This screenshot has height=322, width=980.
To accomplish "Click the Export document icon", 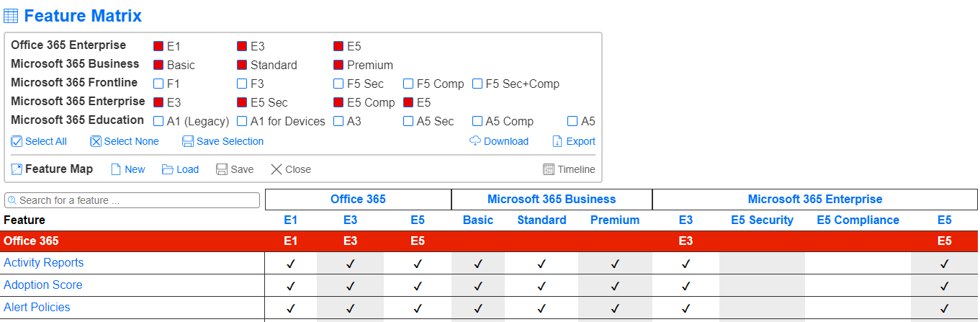I will coord(557,141).
